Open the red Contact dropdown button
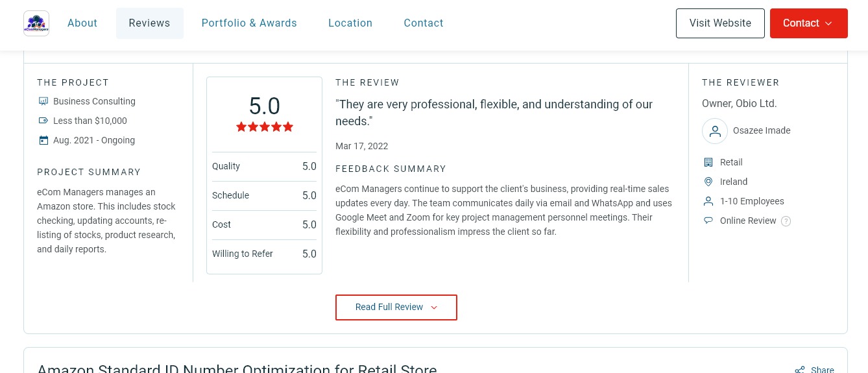The image size is (868, 373). pyautogui.click(x=808, y=23)
